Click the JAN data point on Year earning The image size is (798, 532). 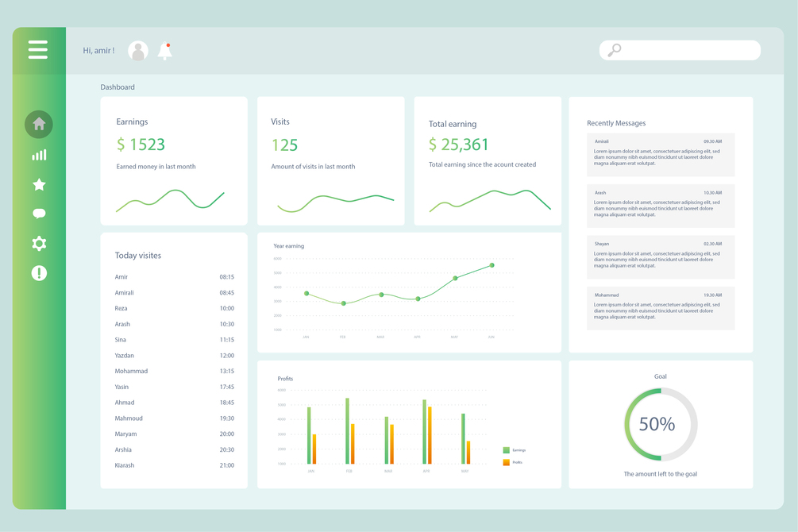click(306, 293)
